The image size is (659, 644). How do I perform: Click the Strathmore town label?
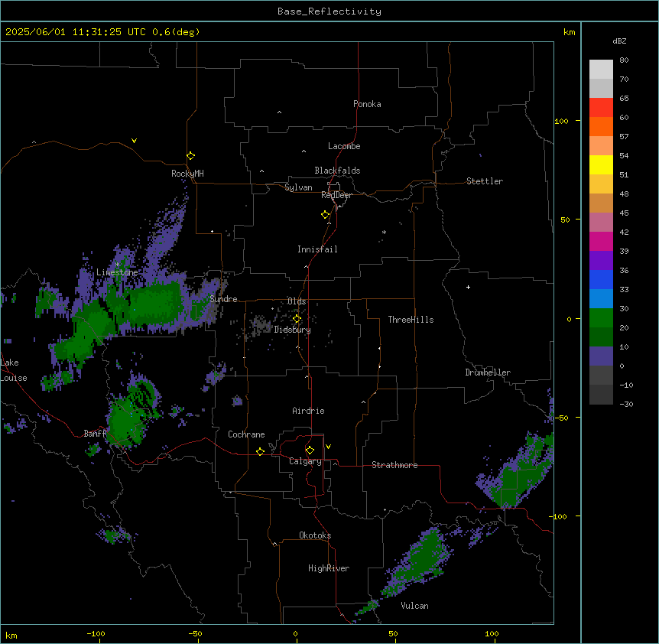394,465
